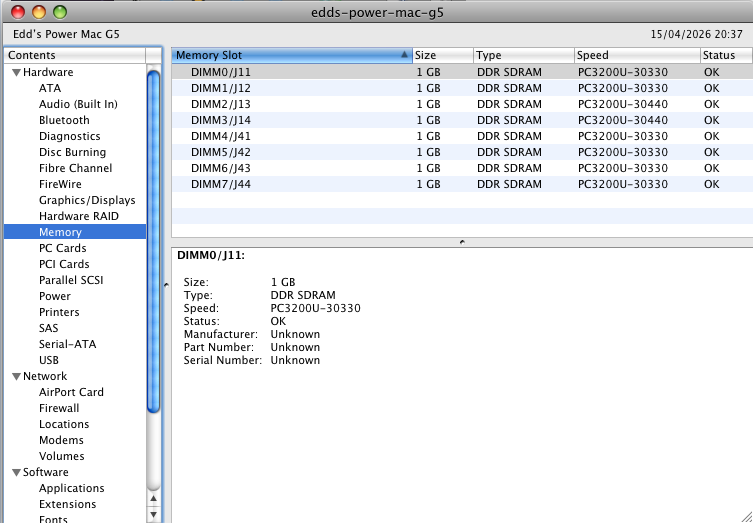Select Modems under Network
This screenshot has width=753, height=523.
coord(61,440)
